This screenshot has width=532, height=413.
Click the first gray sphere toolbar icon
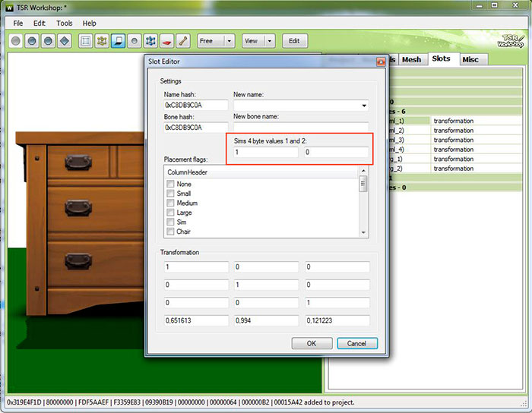click(x=15, y=41)
